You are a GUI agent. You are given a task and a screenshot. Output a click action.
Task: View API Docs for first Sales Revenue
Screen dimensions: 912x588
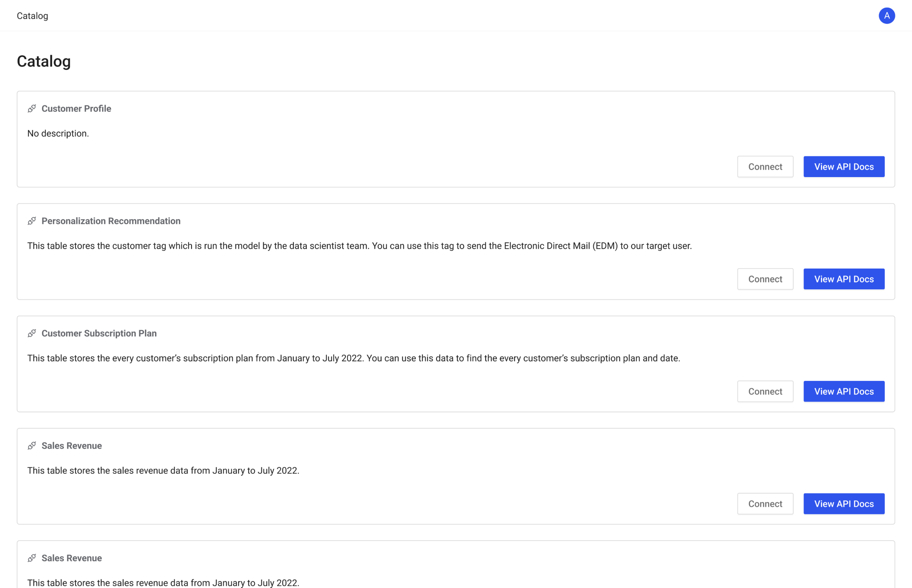tap(844, 504)
